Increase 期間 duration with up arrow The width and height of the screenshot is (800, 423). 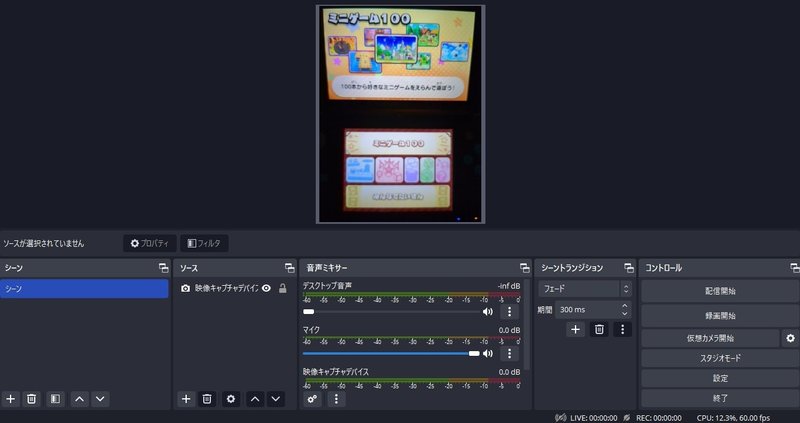click(625, 306)
